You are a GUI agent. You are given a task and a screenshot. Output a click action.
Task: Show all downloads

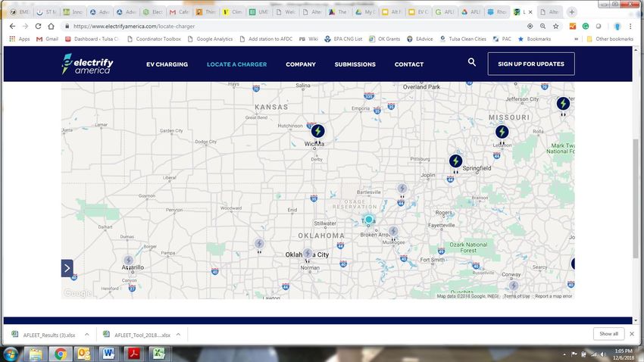coord(608,334)
